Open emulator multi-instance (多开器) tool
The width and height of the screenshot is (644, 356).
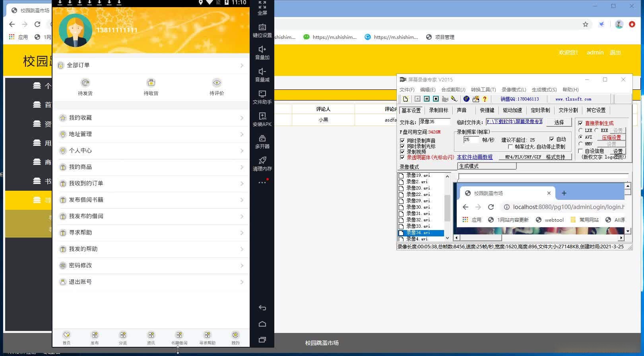[262, 138]
